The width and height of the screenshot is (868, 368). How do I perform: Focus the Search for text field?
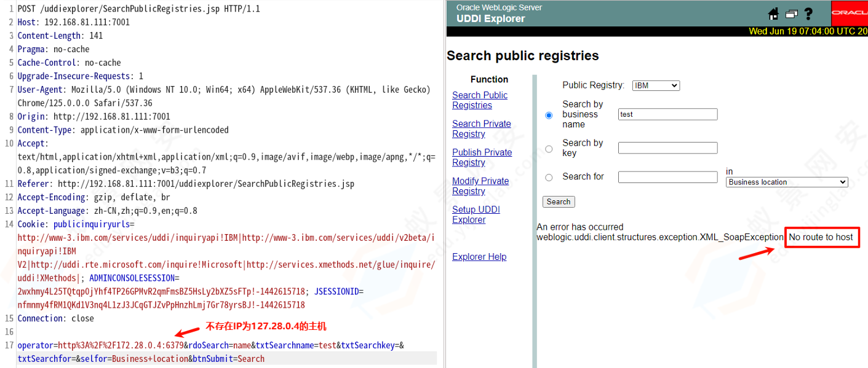click(667, 177)
